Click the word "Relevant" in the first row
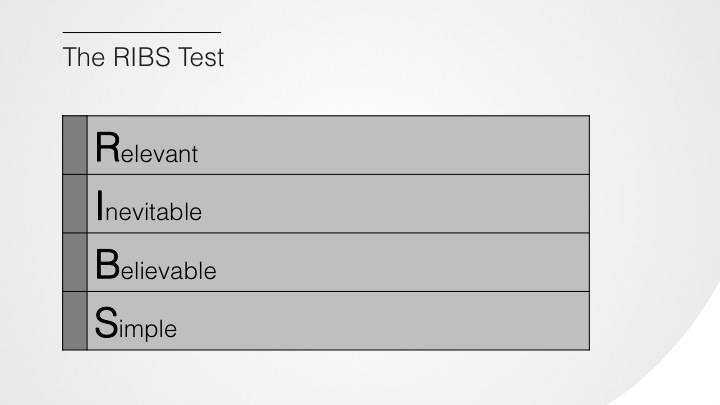 [x=146, y=147]
